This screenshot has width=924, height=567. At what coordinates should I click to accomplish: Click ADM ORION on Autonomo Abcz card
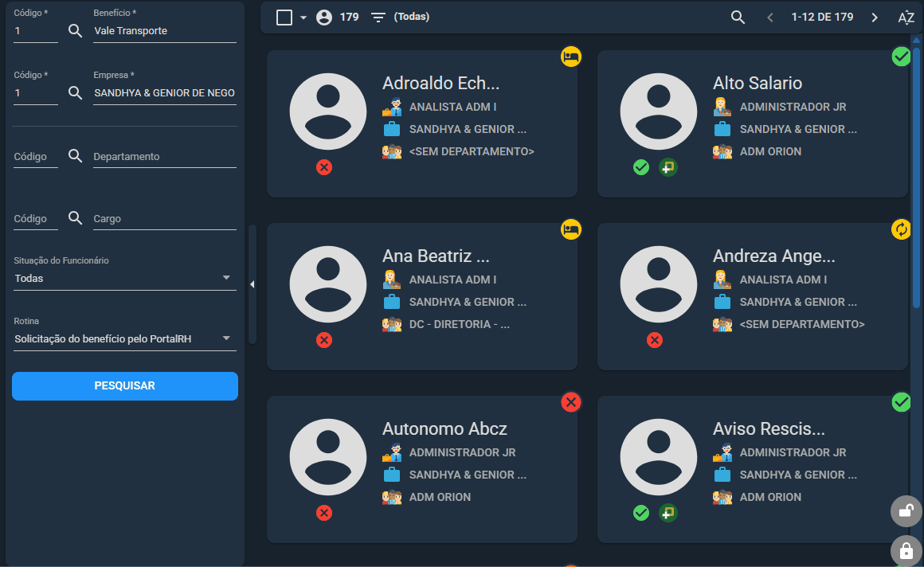[x=440, y=497]
